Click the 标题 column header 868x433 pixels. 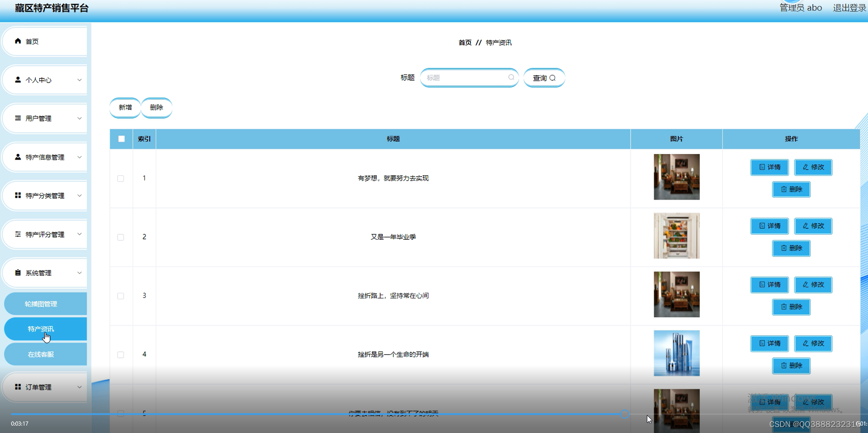[393, 139]
